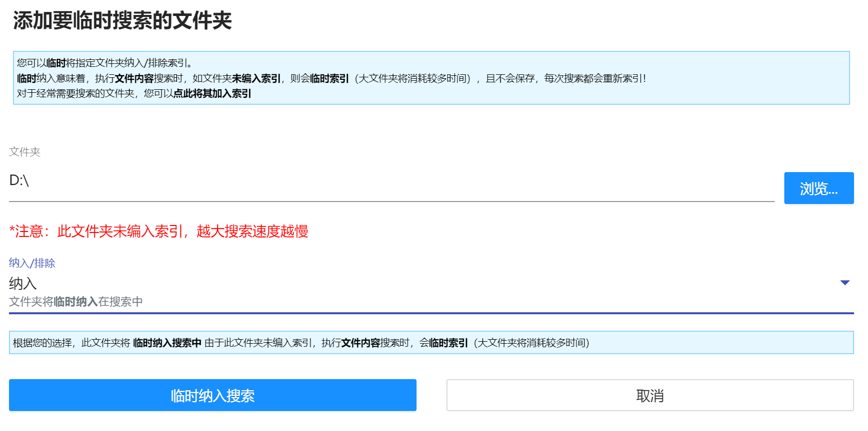Click the dialog title 添加要临时搜索的文件夹
This screenshot has width=868, height=431.
pyautogui.click(x=122, y=21)
